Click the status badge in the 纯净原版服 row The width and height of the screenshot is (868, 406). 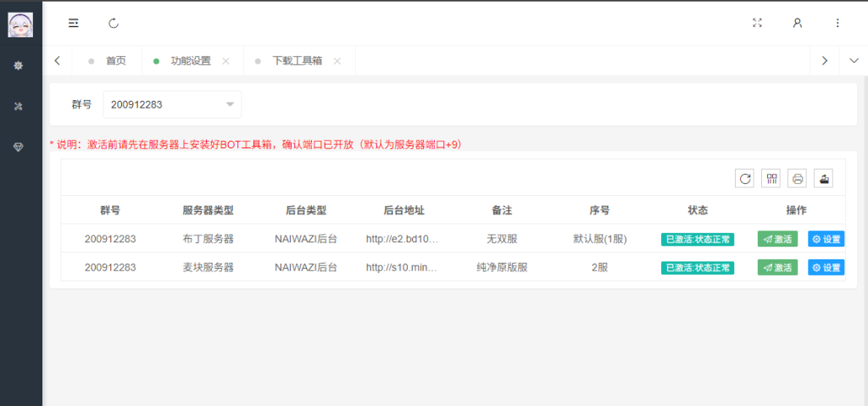(x=698, y=268)
